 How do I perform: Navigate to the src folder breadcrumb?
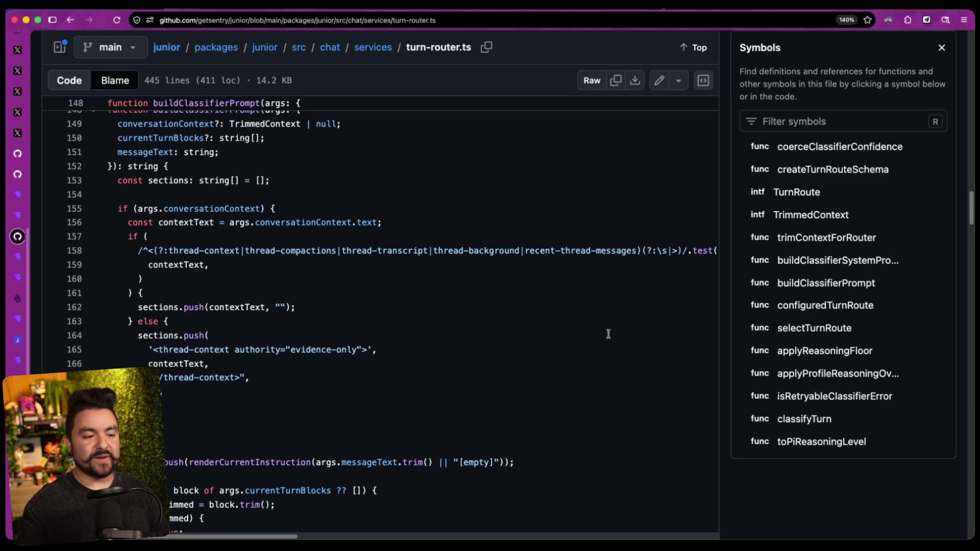pyautogui.click(x=299, y=47)
